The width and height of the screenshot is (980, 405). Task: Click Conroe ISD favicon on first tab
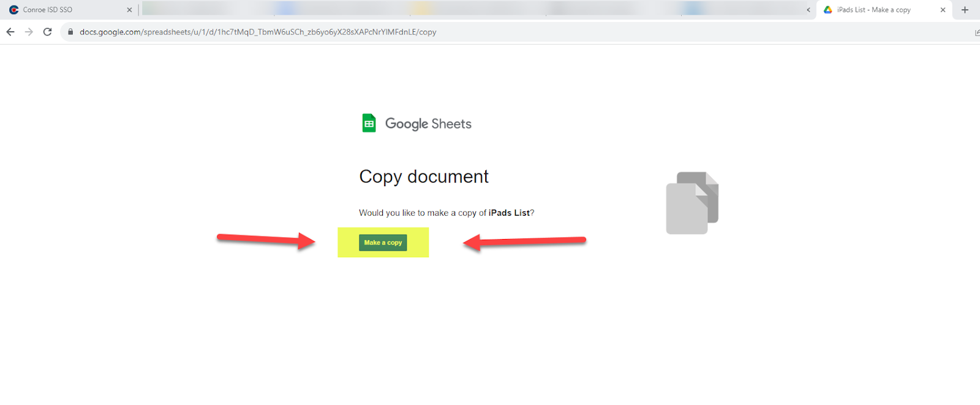click(14, 10)
